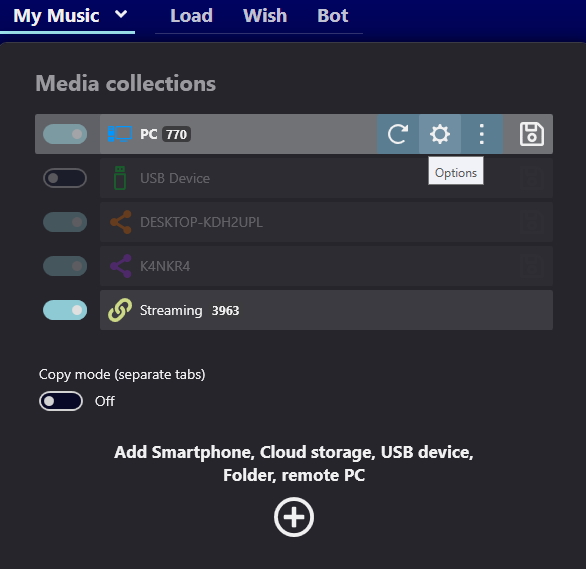586x569 pixels.
Task: Toggle the Copy mode switch
Action: click(61, 401)
